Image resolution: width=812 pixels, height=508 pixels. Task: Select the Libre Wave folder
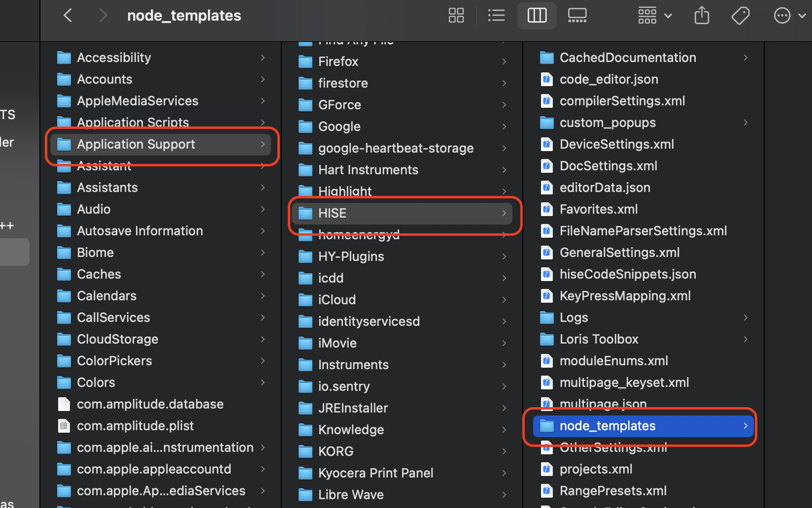402,495
